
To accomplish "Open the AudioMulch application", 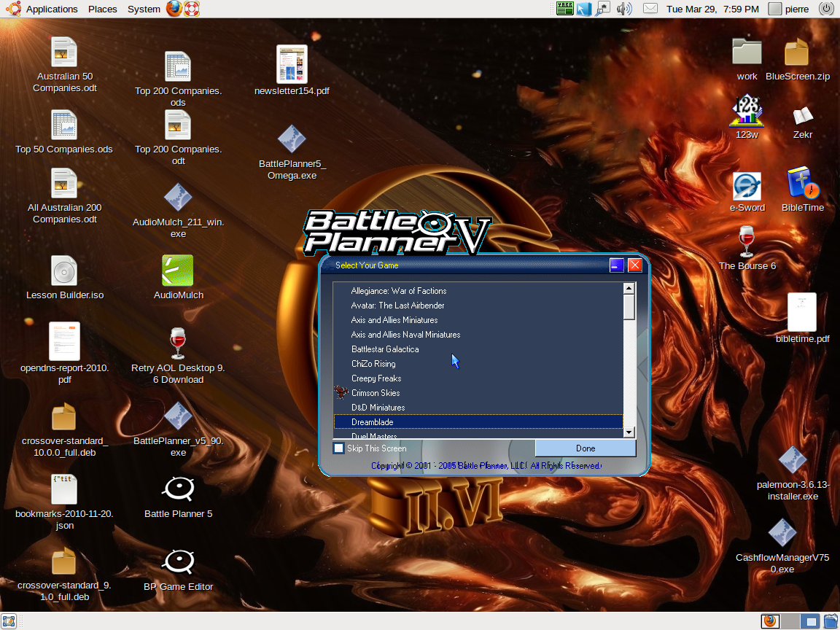I will click(178, 268).
